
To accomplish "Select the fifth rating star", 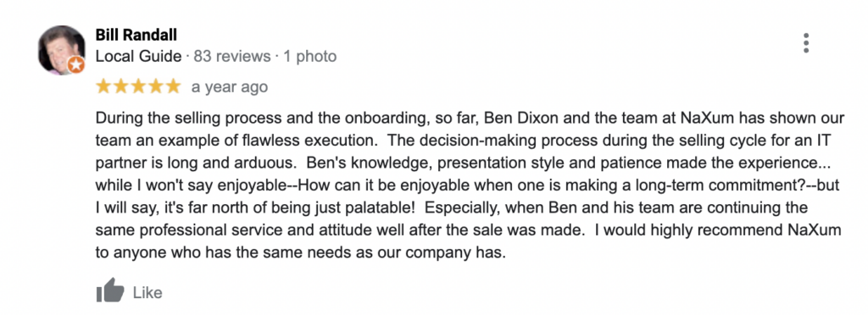I will 173,86.
